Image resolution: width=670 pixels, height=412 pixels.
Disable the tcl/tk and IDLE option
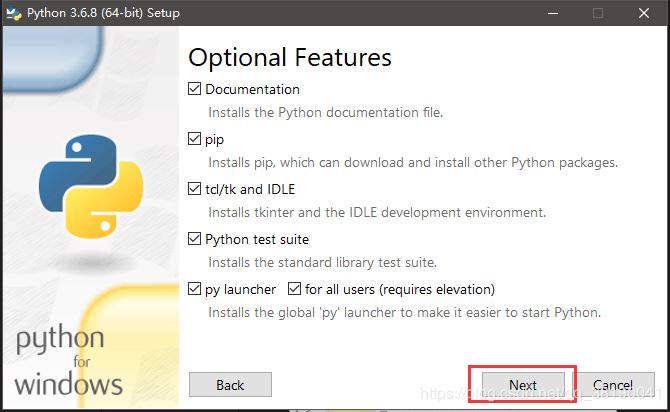(x=195, y=189)
